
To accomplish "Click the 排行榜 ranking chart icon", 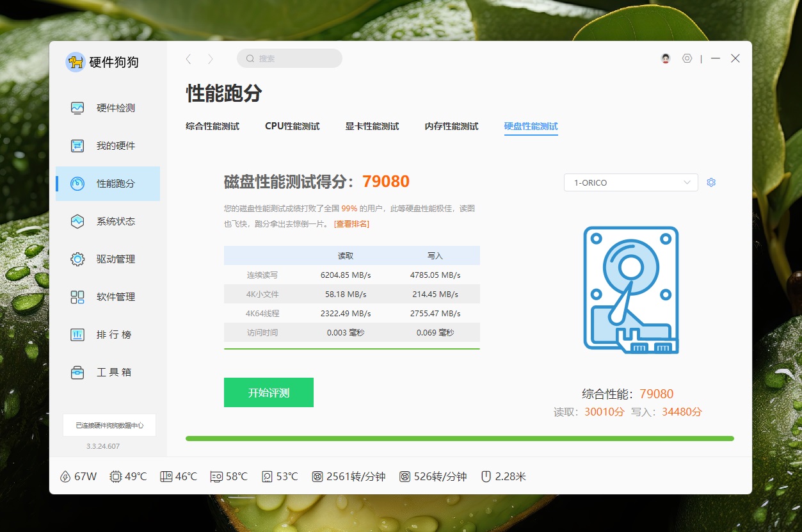I will coord(77,335).
